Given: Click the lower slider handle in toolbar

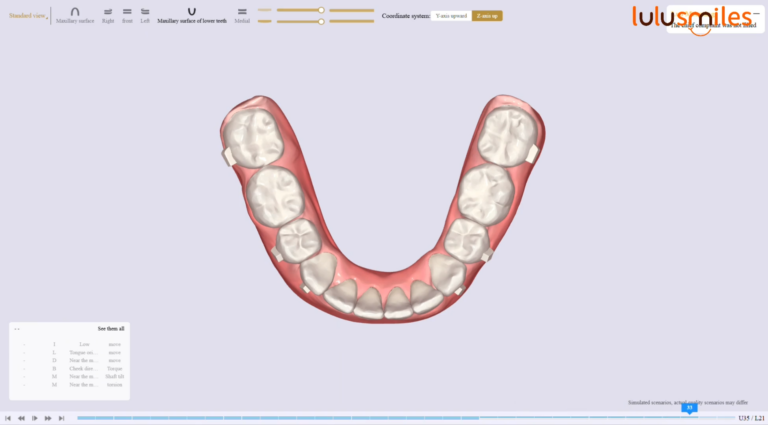Looking at the screenshot, I should point(320,21).
